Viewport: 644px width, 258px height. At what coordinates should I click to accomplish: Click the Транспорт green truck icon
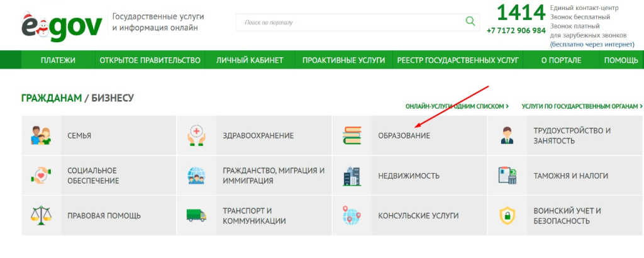(196, 215)
